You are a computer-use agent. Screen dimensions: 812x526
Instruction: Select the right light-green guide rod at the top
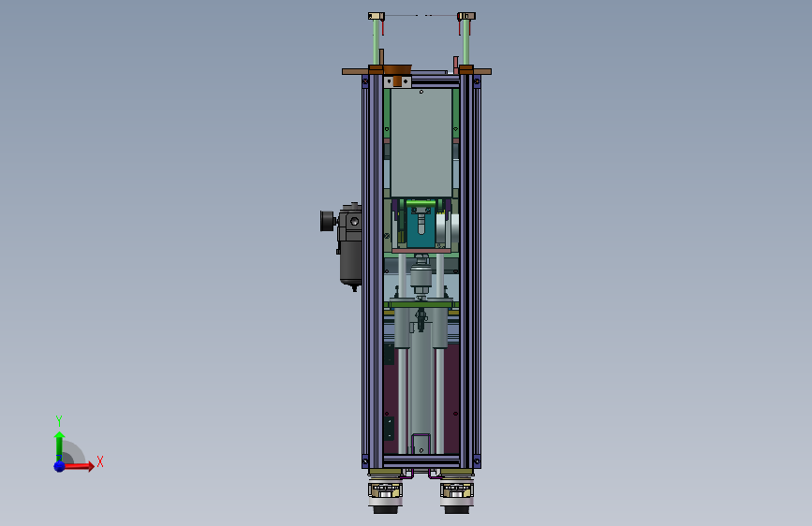tap(466, 42)
